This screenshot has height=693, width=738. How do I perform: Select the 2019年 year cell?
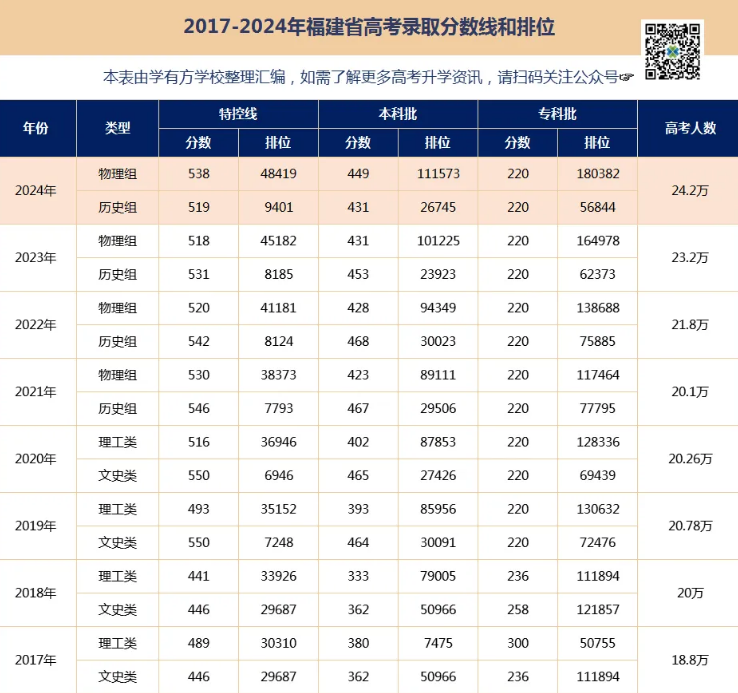pos(36,526)
